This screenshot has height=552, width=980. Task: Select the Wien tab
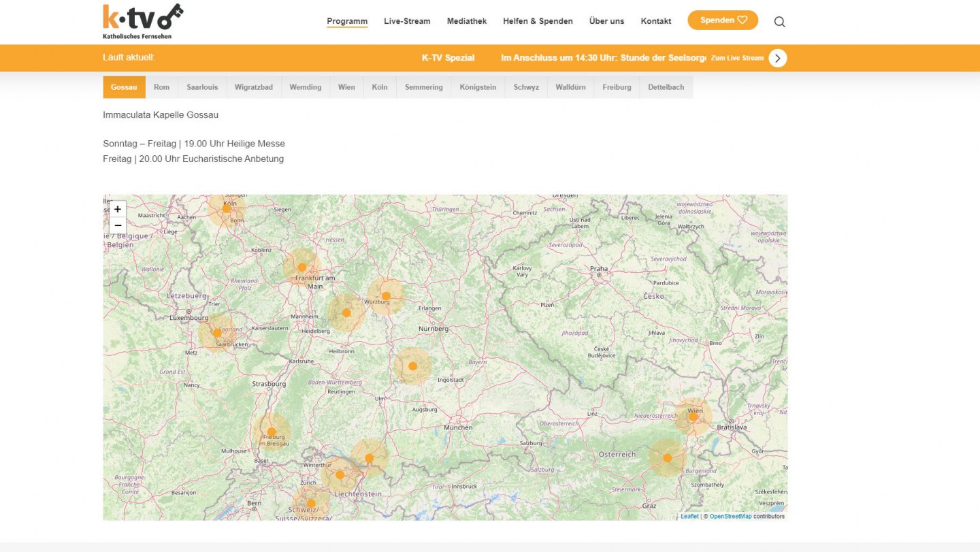point(346,87)
